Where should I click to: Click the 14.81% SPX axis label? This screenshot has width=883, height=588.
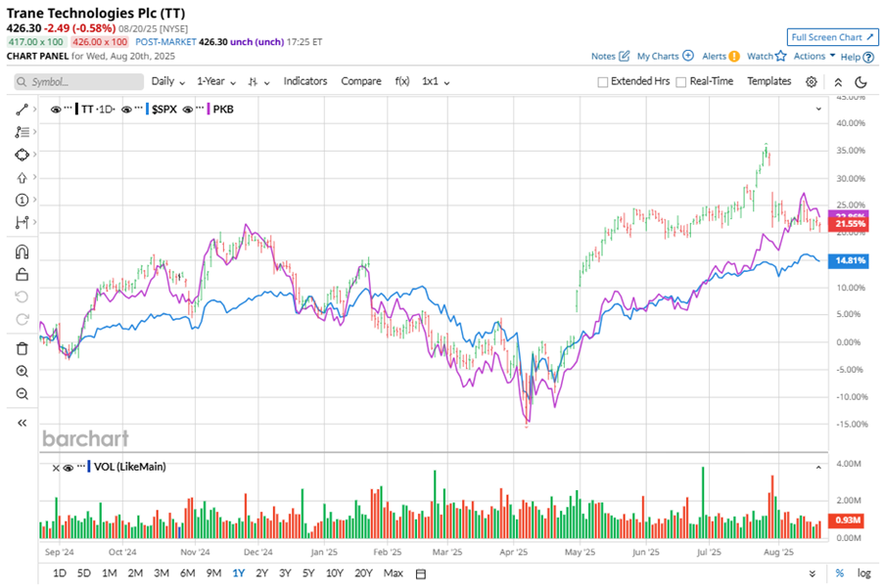(x=849, y=260)
